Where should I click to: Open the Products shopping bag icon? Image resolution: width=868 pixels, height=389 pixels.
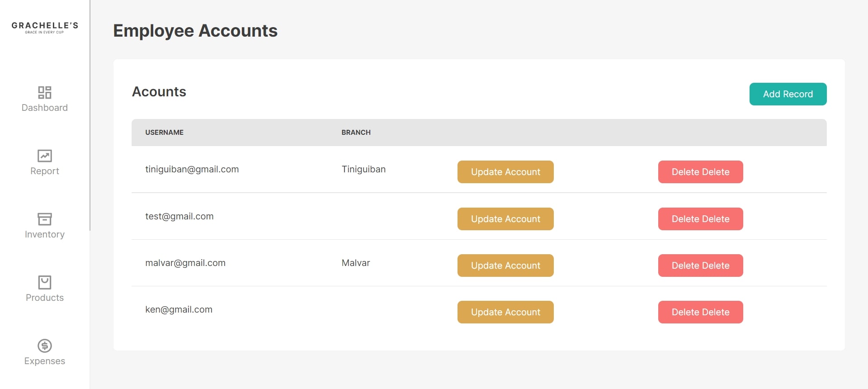click(x=45, y=282)
